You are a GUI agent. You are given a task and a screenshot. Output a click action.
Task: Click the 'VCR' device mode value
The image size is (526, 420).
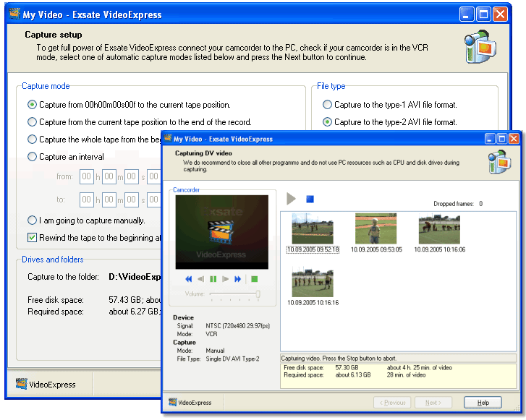click(x=211, y=334)
